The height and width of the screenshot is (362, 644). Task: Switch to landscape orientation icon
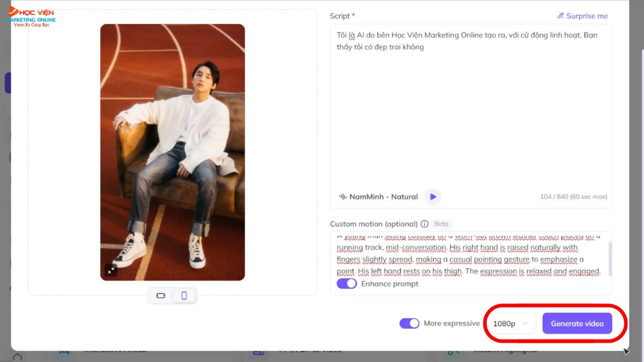point(160,295)
